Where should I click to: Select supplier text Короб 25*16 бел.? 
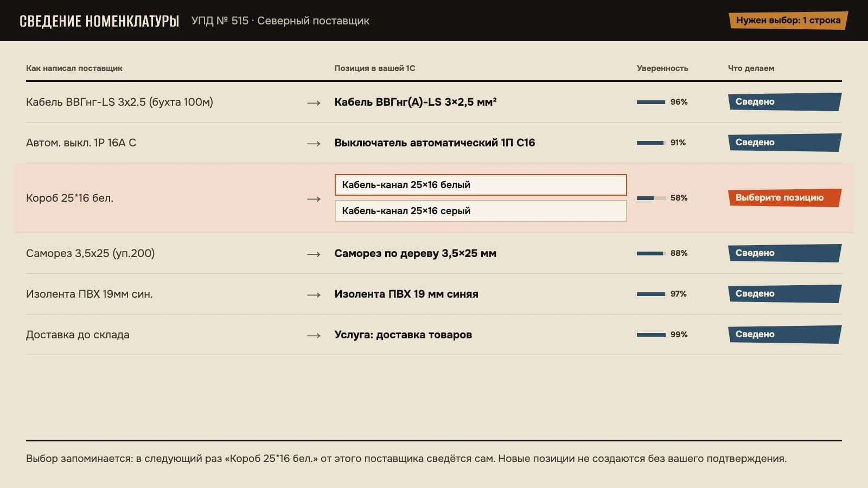click(69, 198)
